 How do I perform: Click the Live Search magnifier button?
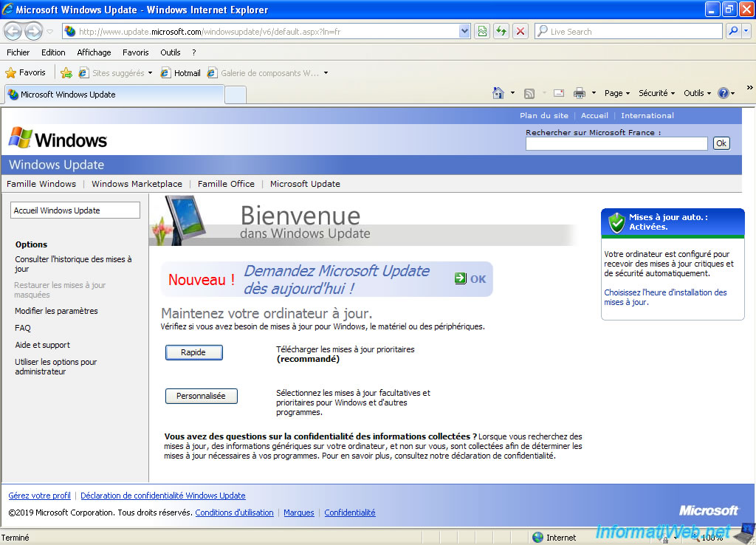click(733, 31)
